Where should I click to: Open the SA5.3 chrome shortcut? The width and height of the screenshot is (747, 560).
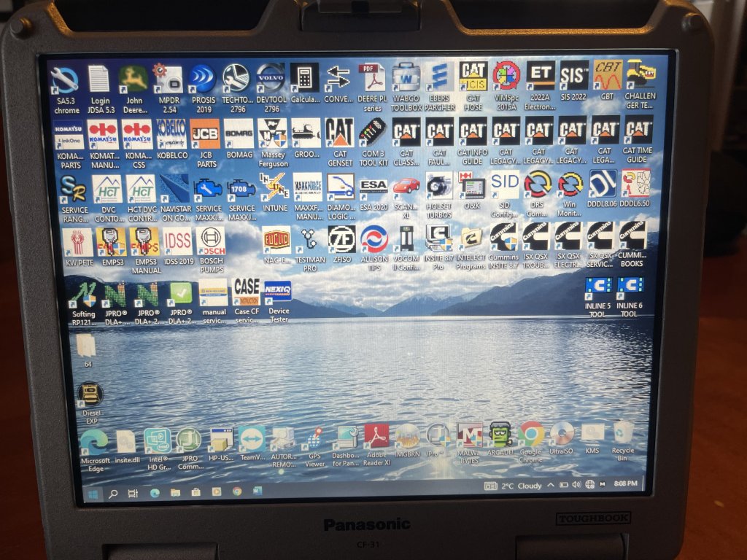tap(66, 81)
